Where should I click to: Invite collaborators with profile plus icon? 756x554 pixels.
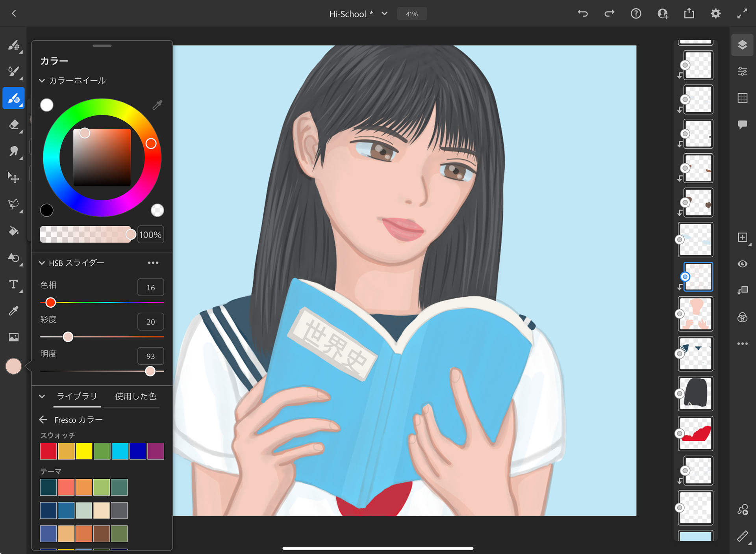click(663, 14)
